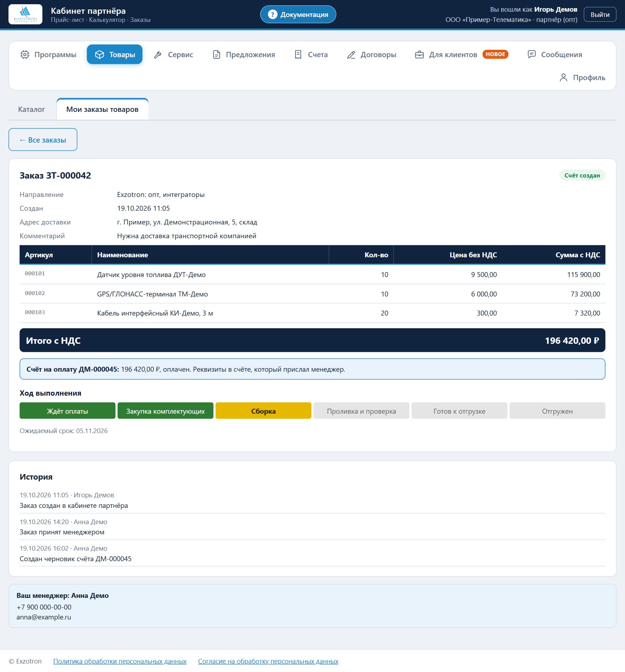Click the Отгружен step

pyautogui.click(x=557, y=411)
